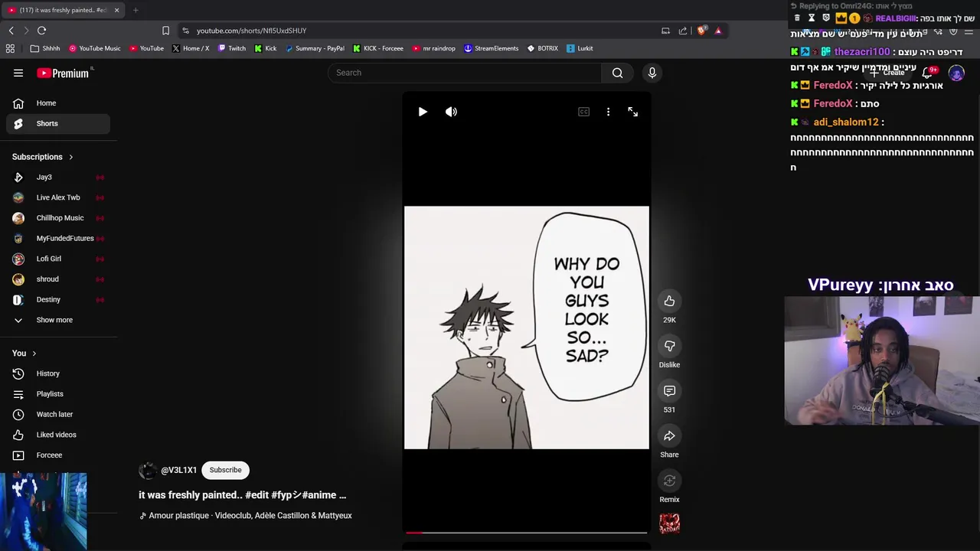This screenshot has width=980, height=551.
Task: Focus the YouTube Search field
Action: coord(465,73)
